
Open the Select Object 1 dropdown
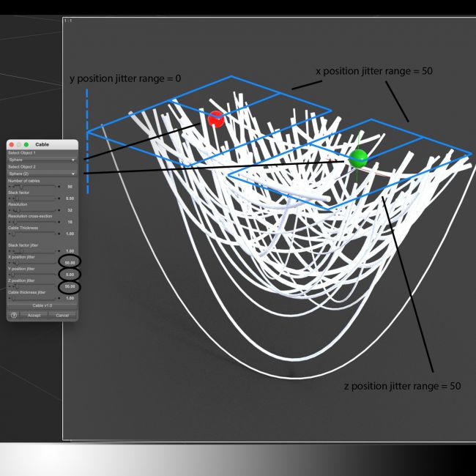click(42, 159)
